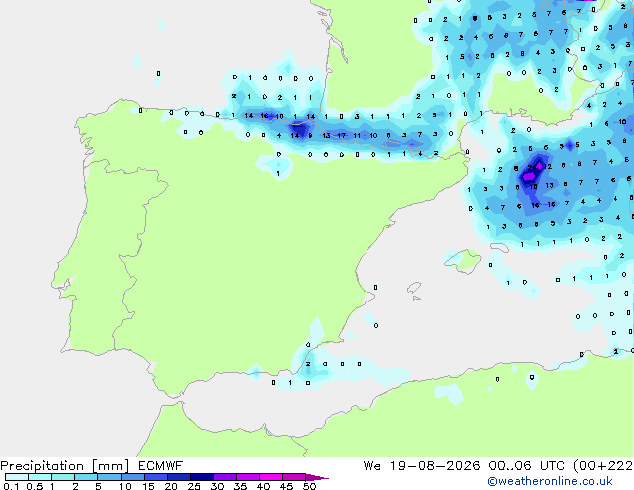Click the 30–35 mm purple legend swatch
The image size is (634, 490).
pyautogui.click(x=224, y=477)
